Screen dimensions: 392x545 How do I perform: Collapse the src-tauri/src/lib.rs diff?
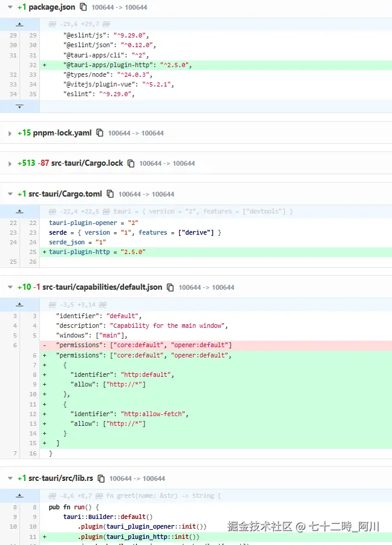tap(10, 478)
